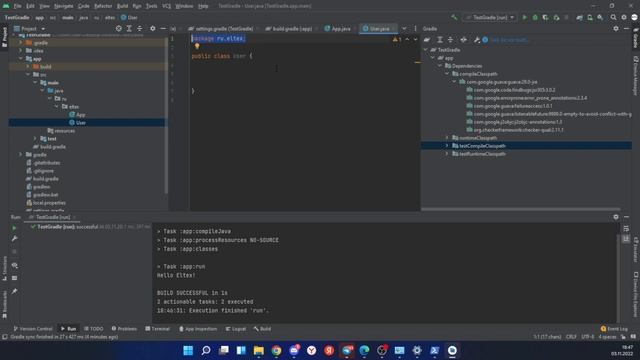Expand the gradle folder below app
Screen dimensions: 640x360
click(x=21, y=155)
